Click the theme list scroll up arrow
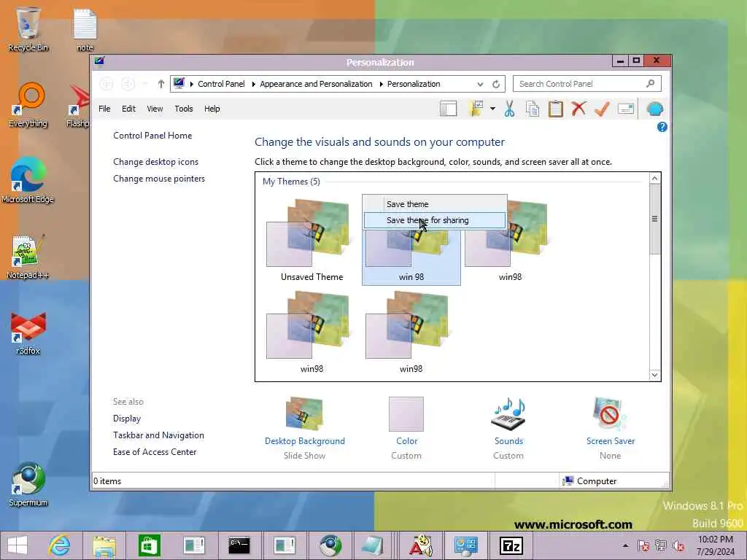Screen dimensions: 747x560 (654, 179)
